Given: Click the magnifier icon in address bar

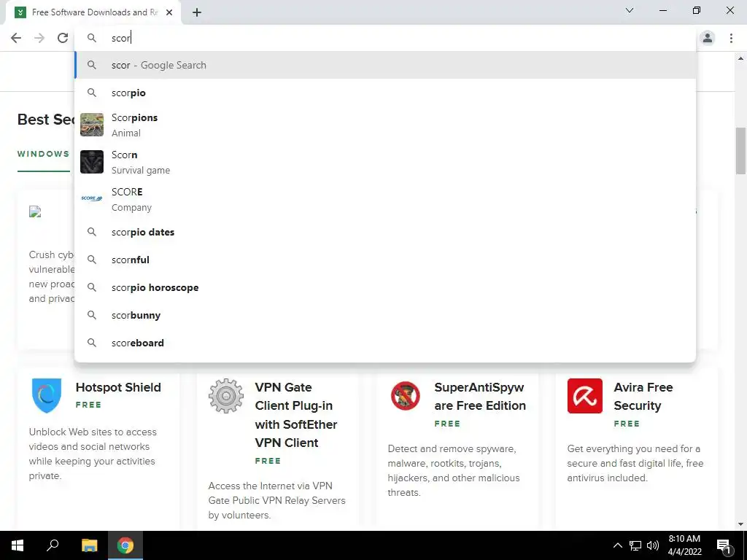Looking at the screenshot, I should click(92, 38).
